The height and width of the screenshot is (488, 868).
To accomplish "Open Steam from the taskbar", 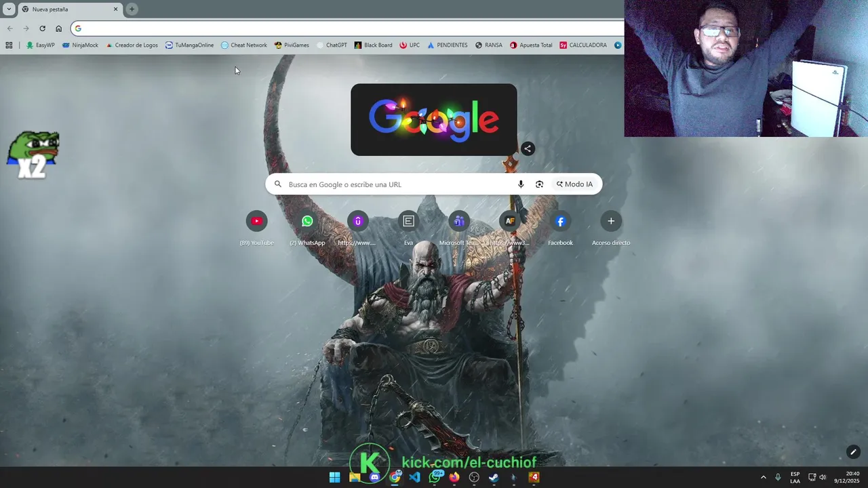I will (494, 477).
